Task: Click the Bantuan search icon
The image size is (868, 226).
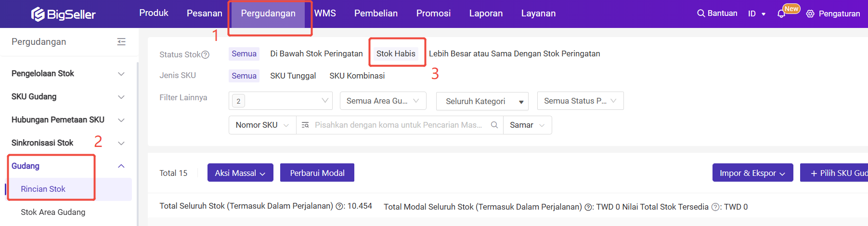Action: [x=701, y=13]
